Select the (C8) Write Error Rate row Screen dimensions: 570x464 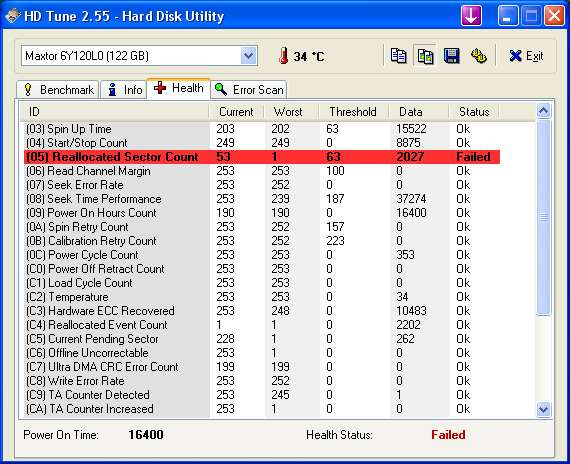pyautogui.click(x=262, y=381)
